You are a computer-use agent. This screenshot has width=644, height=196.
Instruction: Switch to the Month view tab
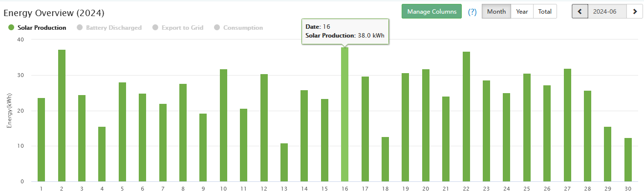(x=496, y=11)
